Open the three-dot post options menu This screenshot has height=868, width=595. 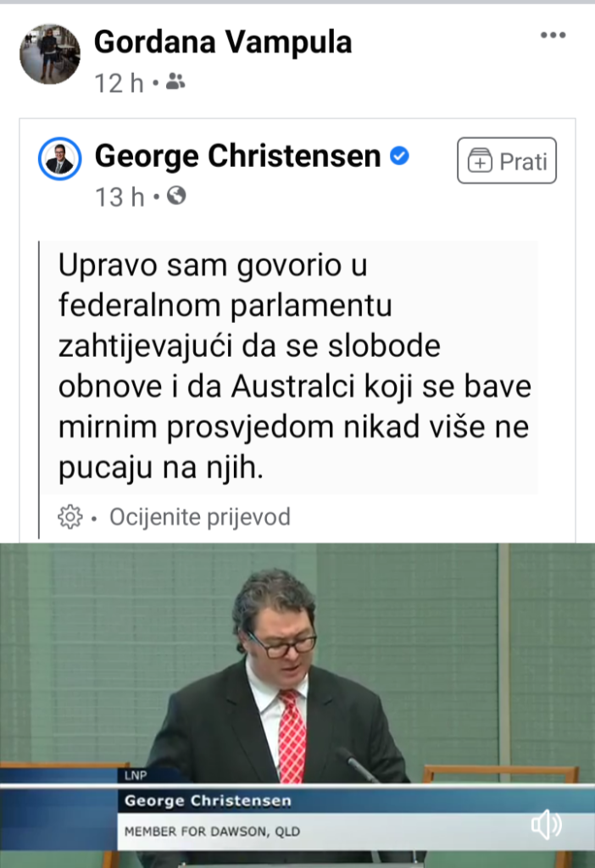(x=553, y=35)
